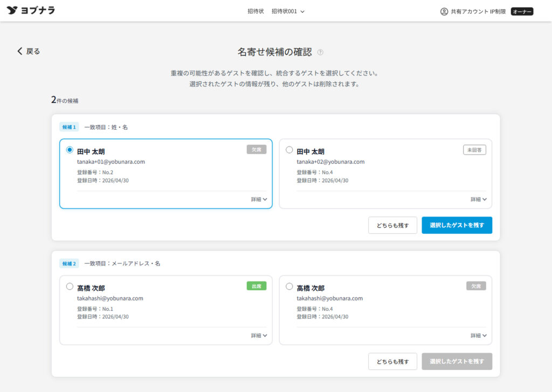Select the radio button for tanaka+02@yobunara.com

[x=288, y=150]
